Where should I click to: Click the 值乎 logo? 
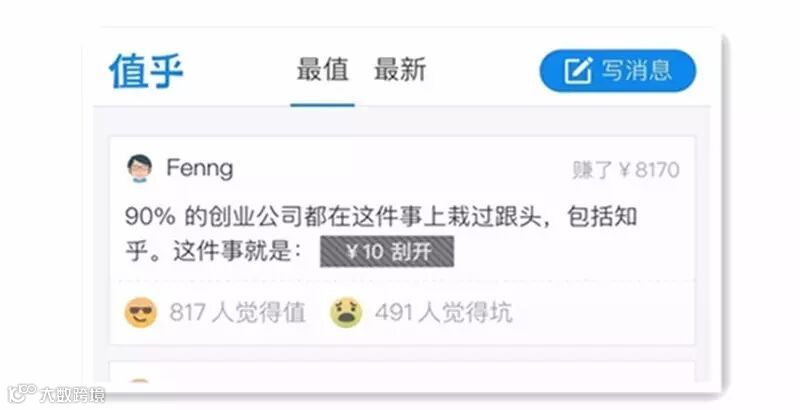tap(146, 70)
